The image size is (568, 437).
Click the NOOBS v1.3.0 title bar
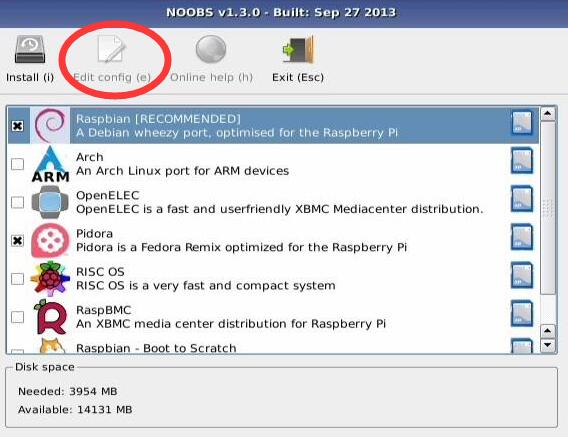pyautogui.click(x=284, y=13)
